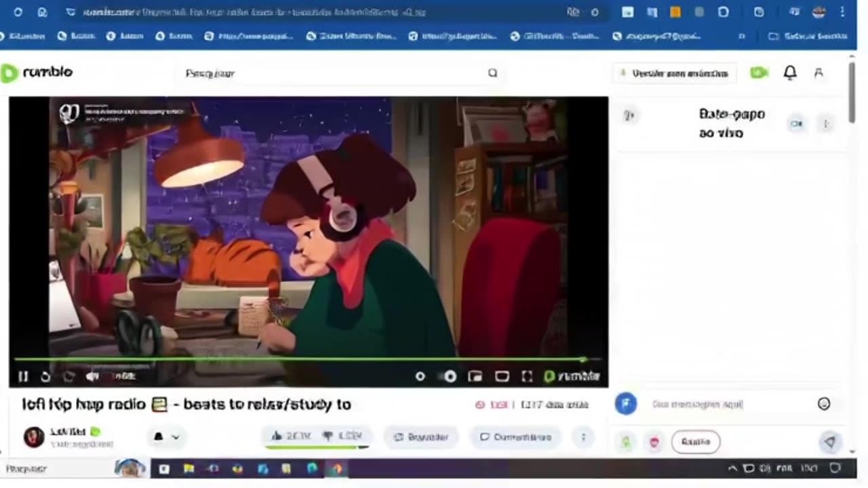Send the chat message with the arrow icon

(829, 442)
